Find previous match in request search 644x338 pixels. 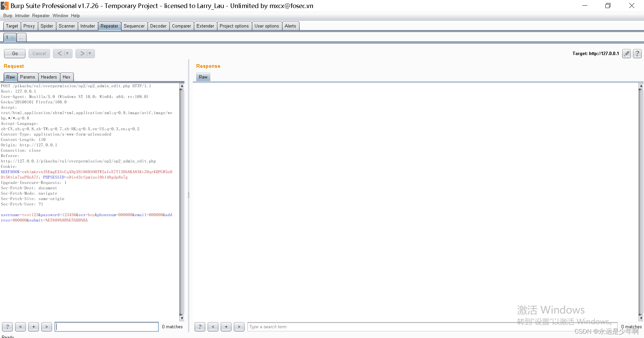[x=20, y=327]
